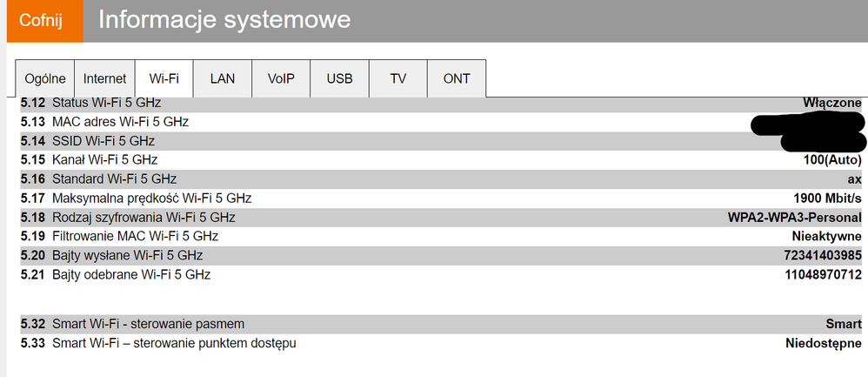The image size is (868, 377).
Task: Select the Wi-Fi tab
Action: click(164, 78)
